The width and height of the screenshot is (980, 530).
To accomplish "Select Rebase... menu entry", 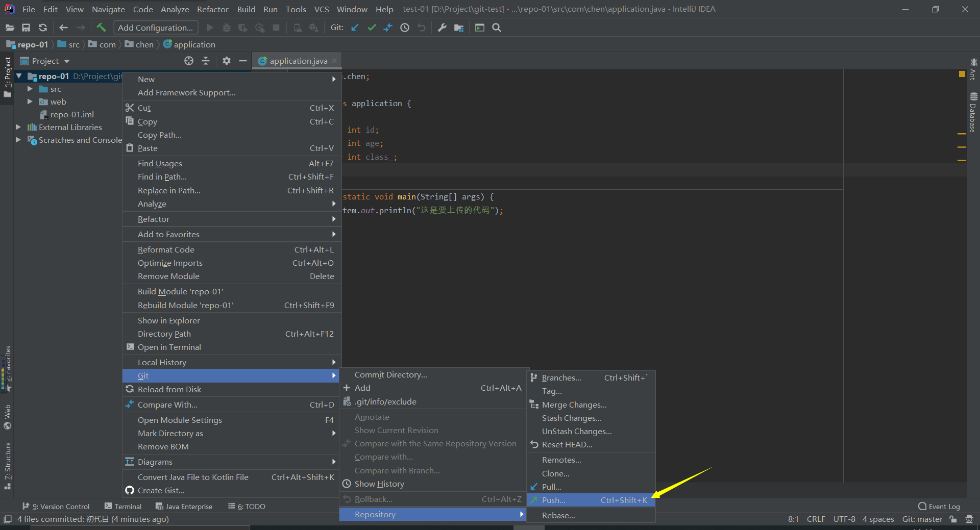I will pos(591,515).
